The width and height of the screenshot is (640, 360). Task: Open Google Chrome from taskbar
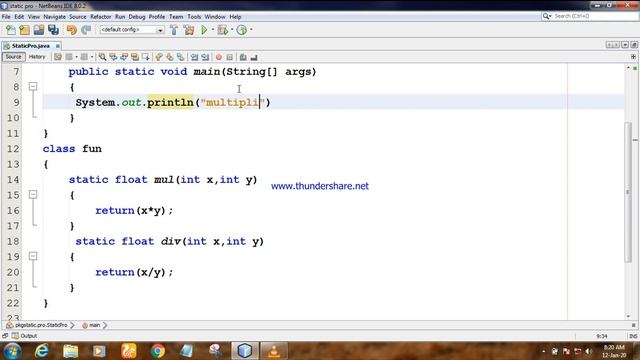pos(158,351)
